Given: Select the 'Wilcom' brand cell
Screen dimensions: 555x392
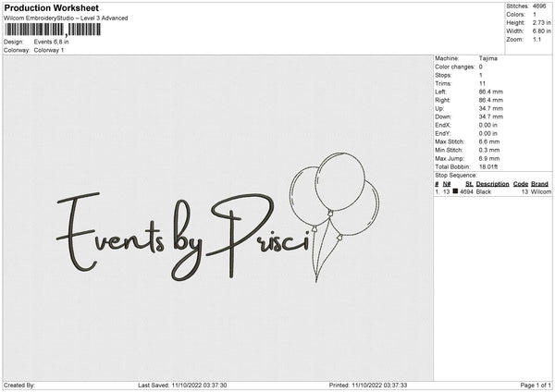Looking at the screenshot, I should coord(541,191).
